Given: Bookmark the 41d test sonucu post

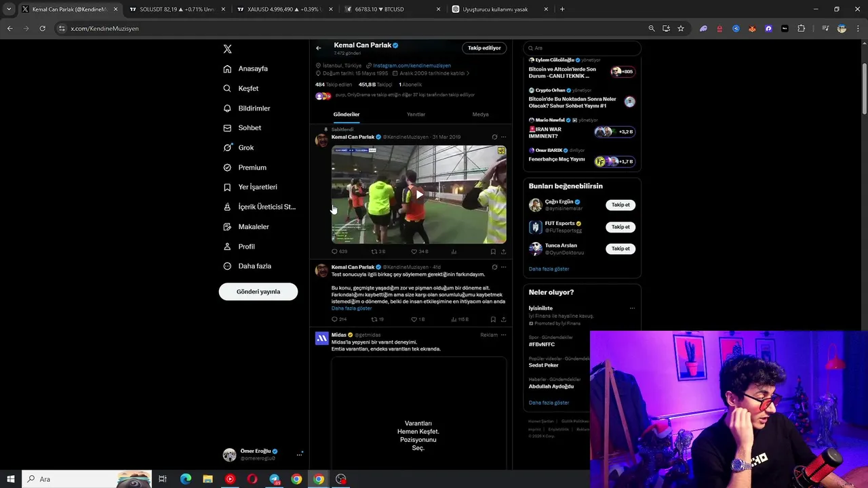Looking at the screenshot, I should (x=493, y=319).
